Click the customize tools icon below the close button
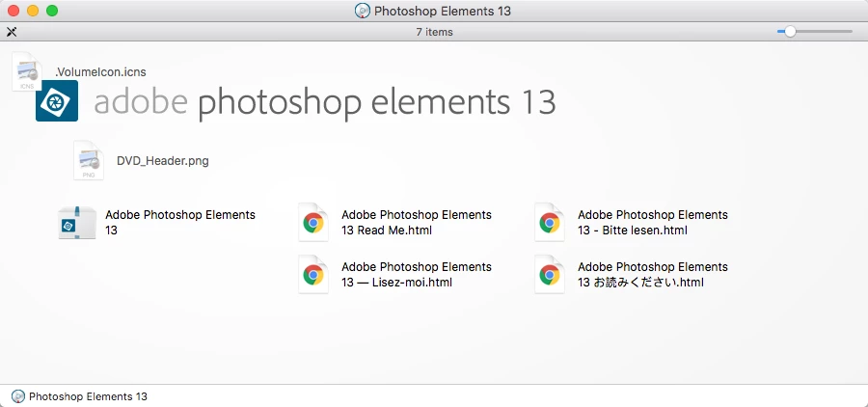The height and width of the screenshot is (407, 868). tap(12, 32)
